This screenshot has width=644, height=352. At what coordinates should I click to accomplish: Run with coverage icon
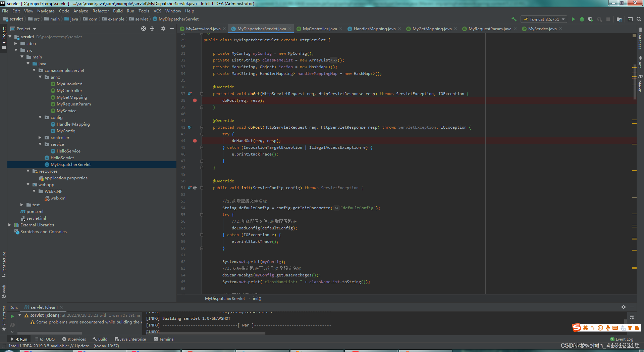click(591, 19)
